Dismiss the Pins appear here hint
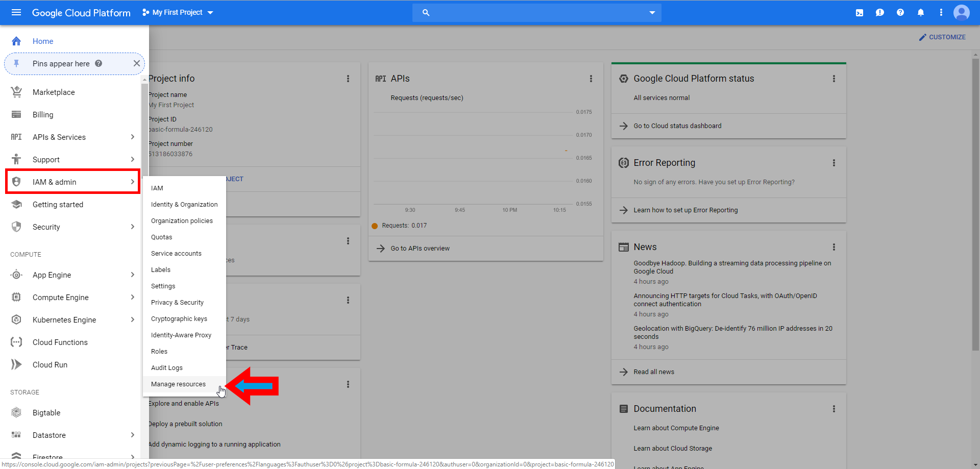 [137, 63]
